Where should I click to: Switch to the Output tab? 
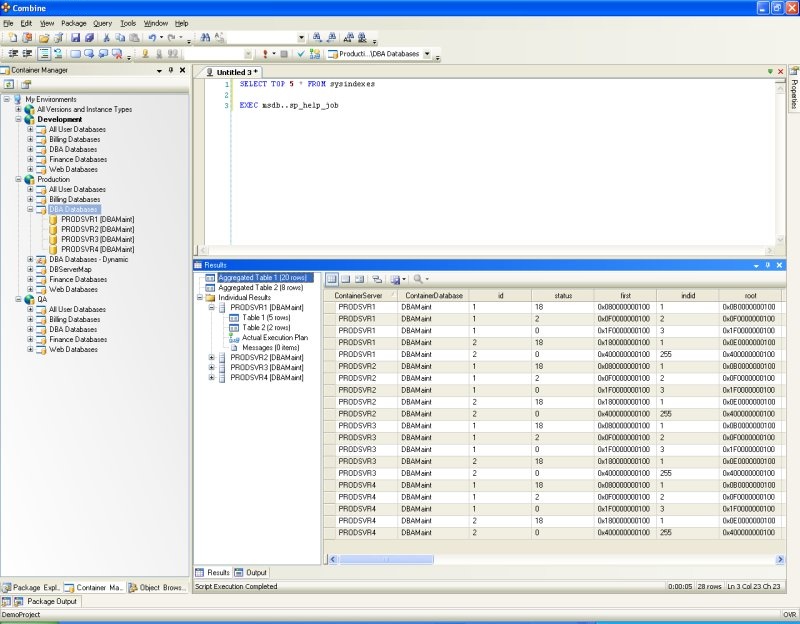[251, 572]
